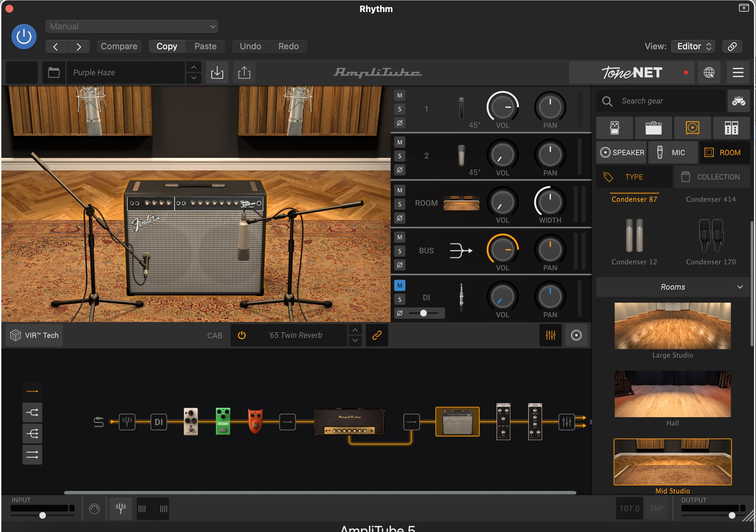Switch to the MIC tab

pos(673,152)
